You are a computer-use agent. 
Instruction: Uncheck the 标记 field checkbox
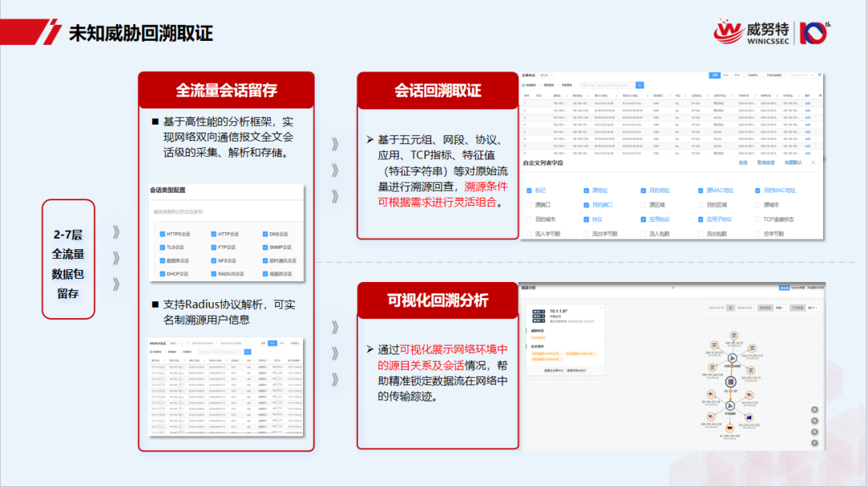pyautogui.click(x=529, y=190)
